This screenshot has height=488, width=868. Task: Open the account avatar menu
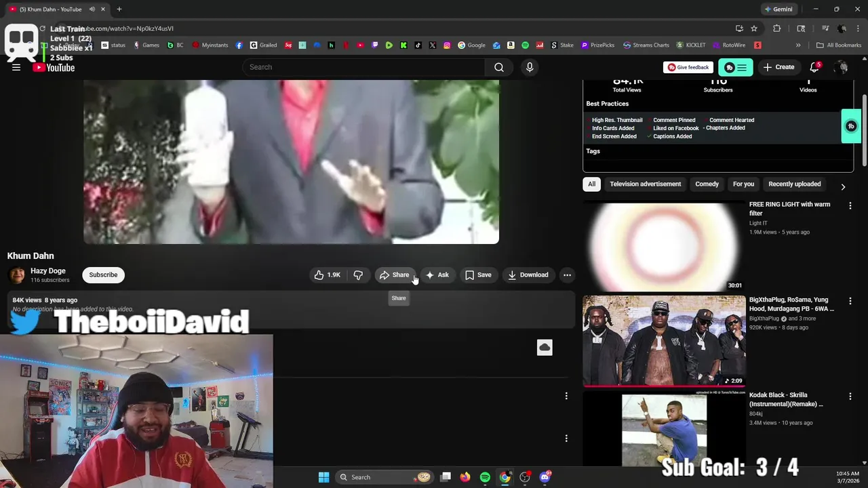click(x=842, y=67)
